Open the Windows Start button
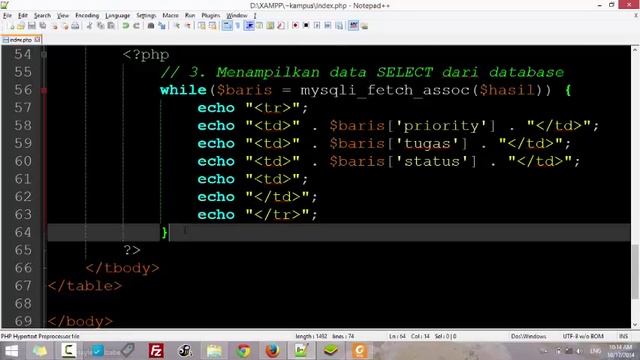 pyautogui.click(x=11, y=351)
